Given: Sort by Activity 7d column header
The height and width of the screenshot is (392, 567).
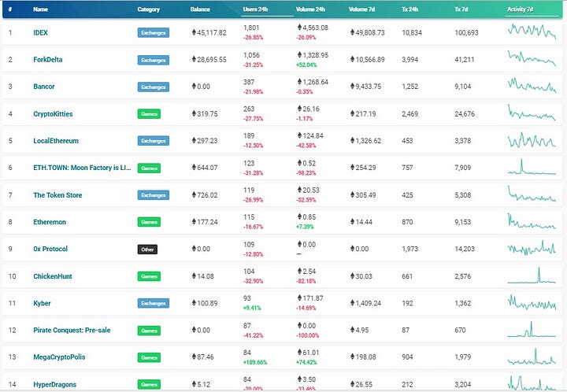Looking at the screenshot, I should click(x=520, y=9).
